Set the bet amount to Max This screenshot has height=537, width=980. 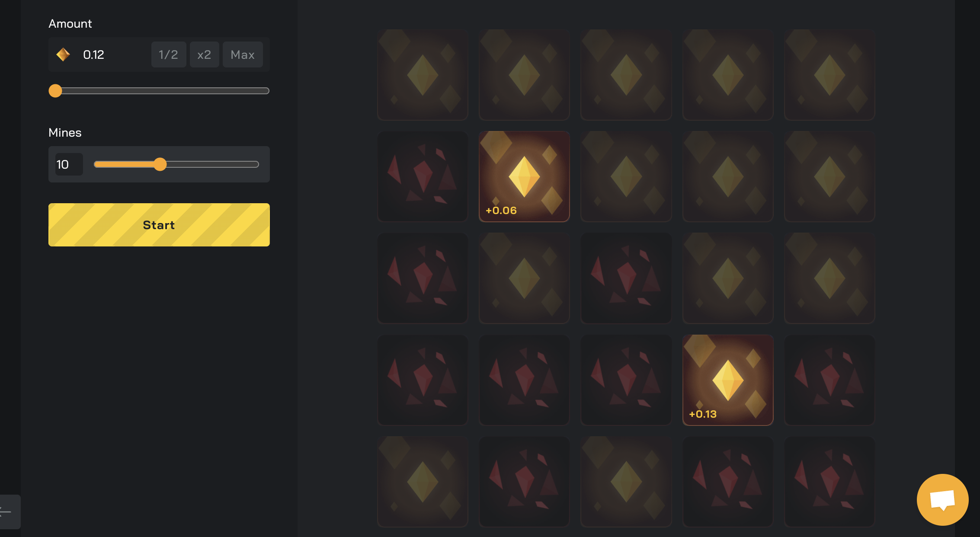tap(243, 54)
